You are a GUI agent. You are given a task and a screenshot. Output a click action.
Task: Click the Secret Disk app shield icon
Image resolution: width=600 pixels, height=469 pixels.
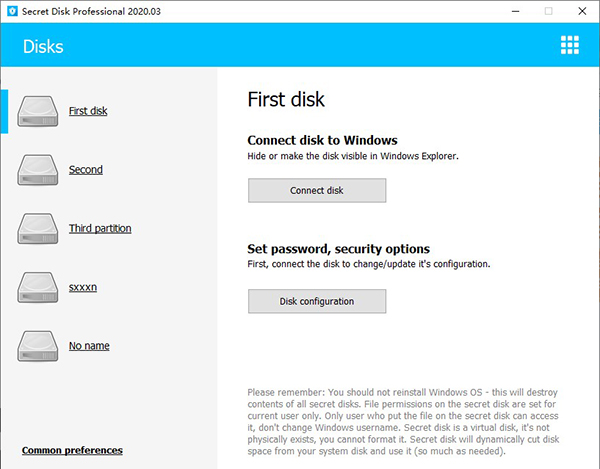(11, 11)
